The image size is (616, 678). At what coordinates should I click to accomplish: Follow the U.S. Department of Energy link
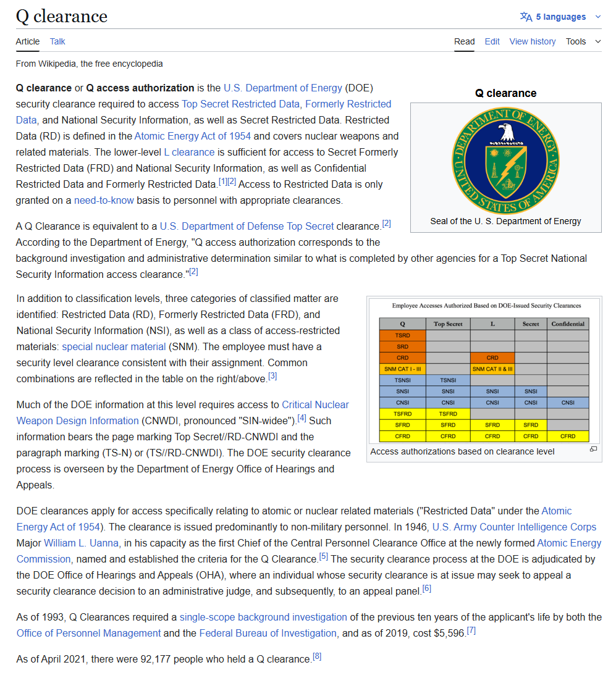click(283, 88)
